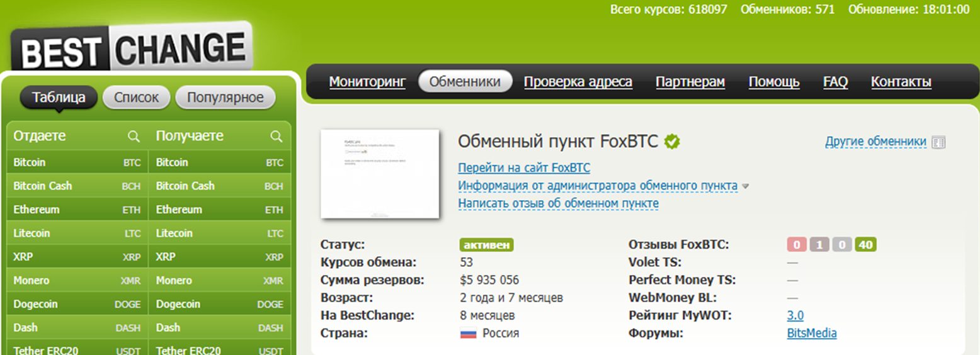Image resolution: width=980 pixels, height=355 pixels.
Task: Click Обновление: 18:01:00 text
Action: (x=909, y=9)
